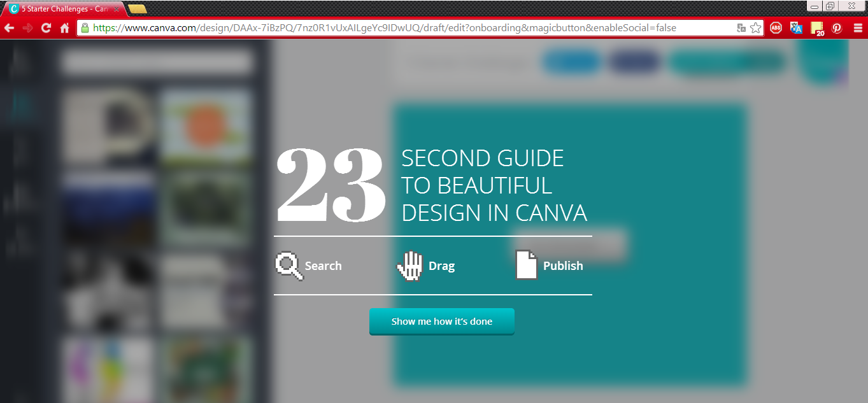Click the Publish document icon

(526, 265)
